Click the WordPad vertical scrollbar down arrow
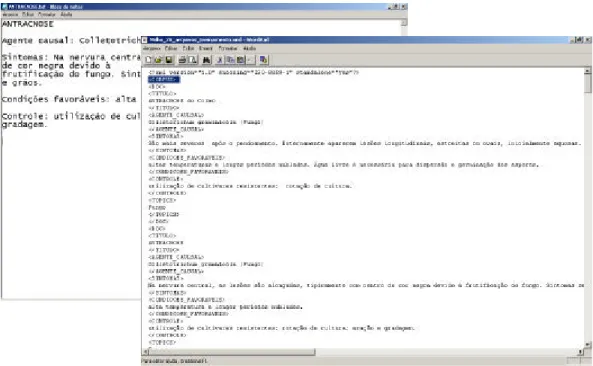This screenshot has width=593, height=366. coord(587,344)
